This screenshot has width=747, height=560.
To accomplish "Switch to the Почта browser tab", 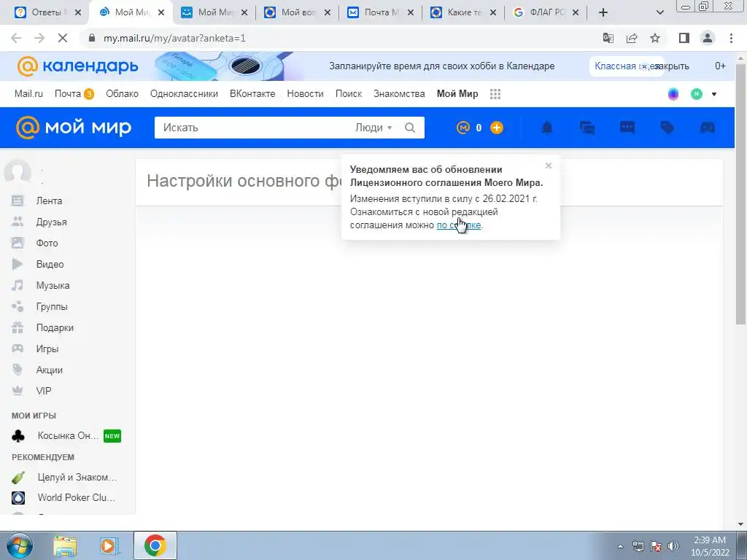I will tap(380, 12).
